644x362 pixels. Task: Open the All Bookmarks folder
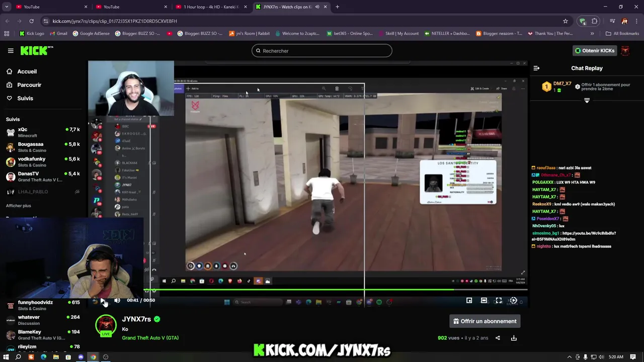click(622, 34)
